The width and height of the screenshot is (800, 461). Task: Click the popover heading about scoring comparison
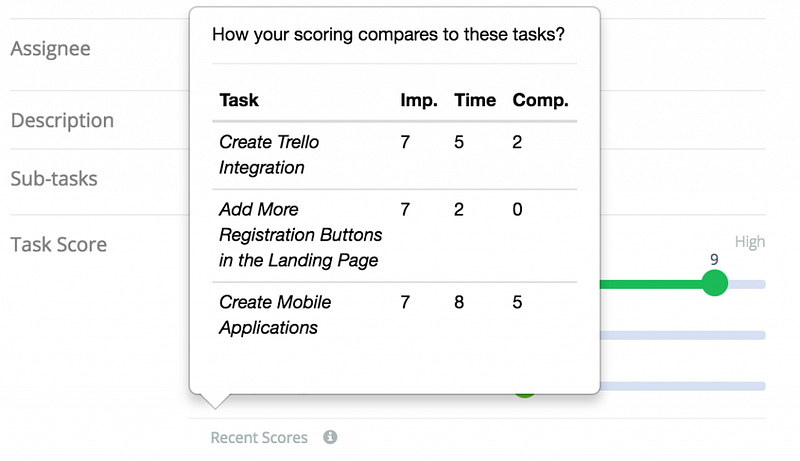pyautogui.click(x=388, y=35)
